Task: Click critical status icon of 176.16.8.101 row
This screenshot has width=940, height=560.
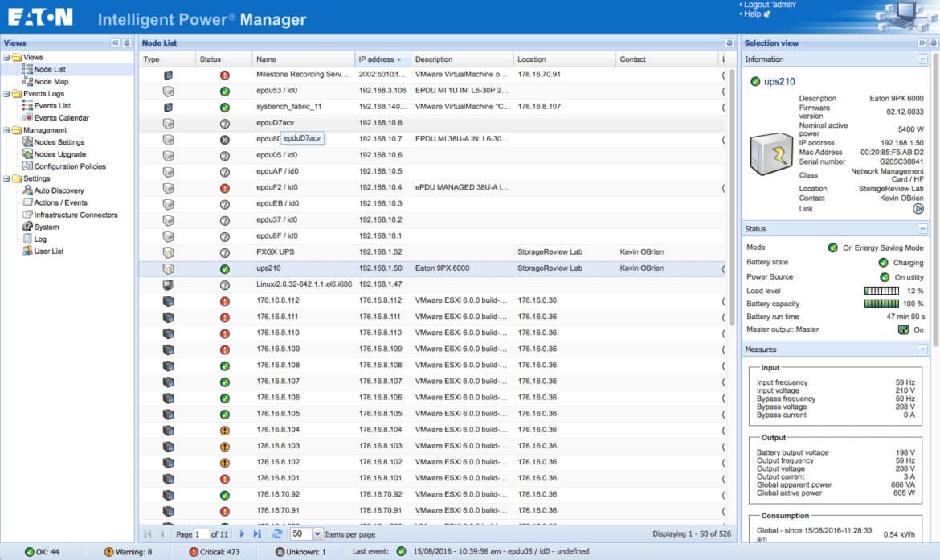Action: (x=225, y=479)
